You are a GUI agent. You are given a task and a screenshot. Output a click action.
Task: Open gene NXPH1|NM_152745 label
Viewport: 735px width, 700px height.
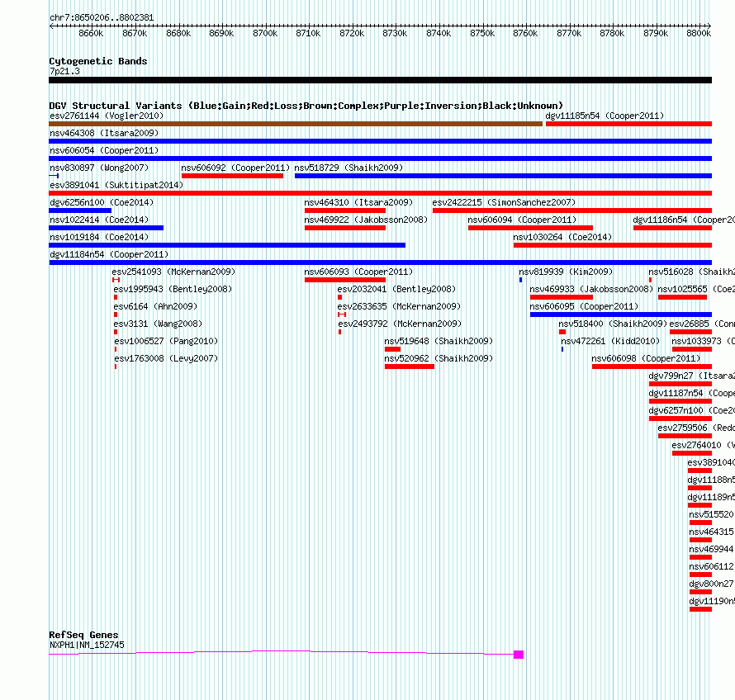87,646
